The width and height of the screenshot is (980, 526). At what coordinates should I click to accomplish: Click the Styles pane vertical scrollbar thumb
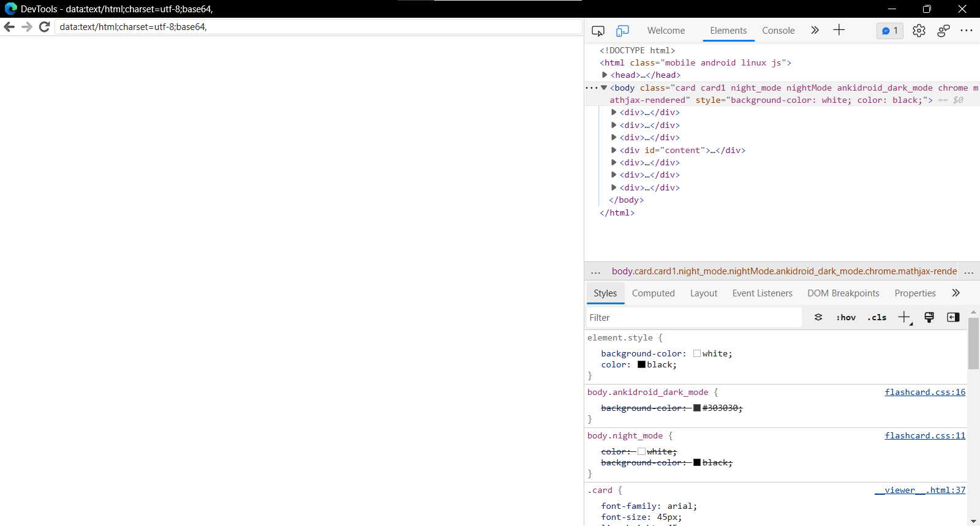tap(973, 344)
